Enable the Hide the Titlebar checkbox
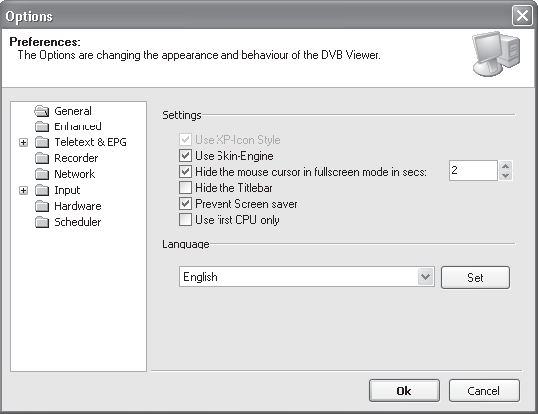This screenshot has height=414, width=538. pos(185,188)
